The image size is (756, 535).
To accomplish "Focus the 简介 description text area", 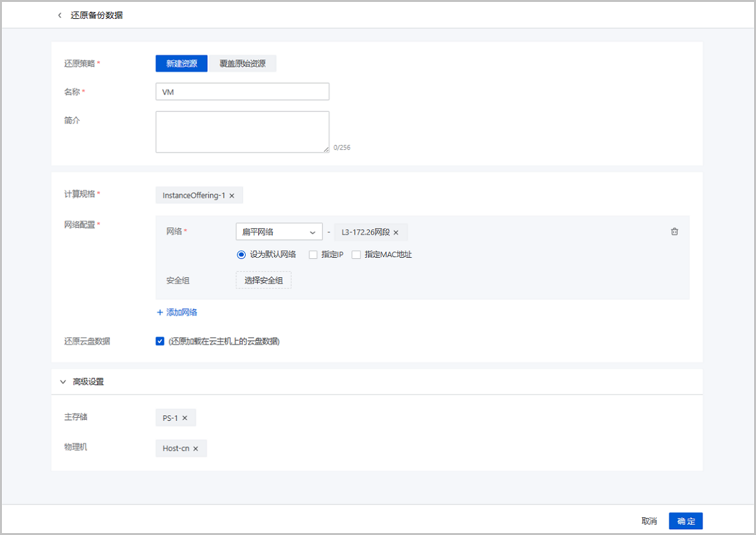I will (242, 132).
